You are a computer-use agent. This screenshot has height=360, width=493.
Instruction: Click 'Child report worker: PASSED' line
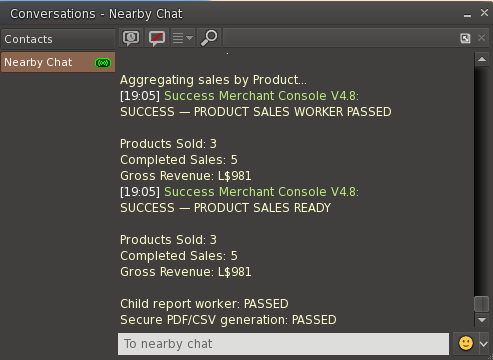click(x=204, y=304)
